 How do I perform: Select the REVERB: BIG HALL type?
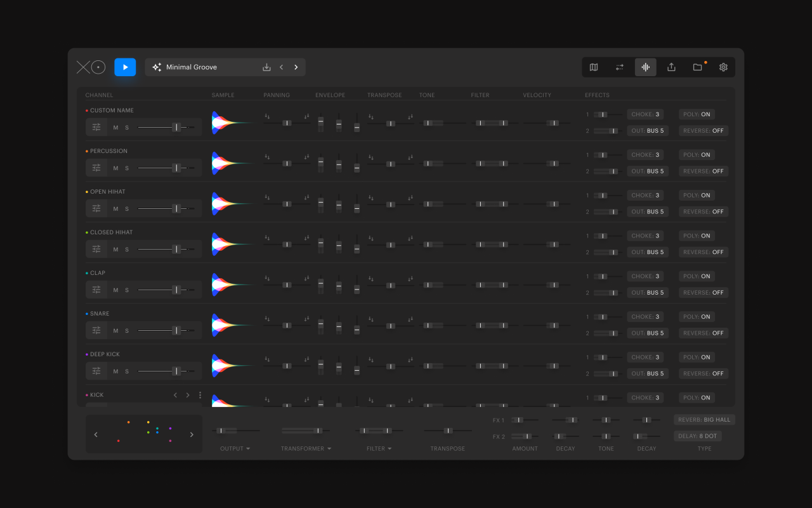[704, 420]
